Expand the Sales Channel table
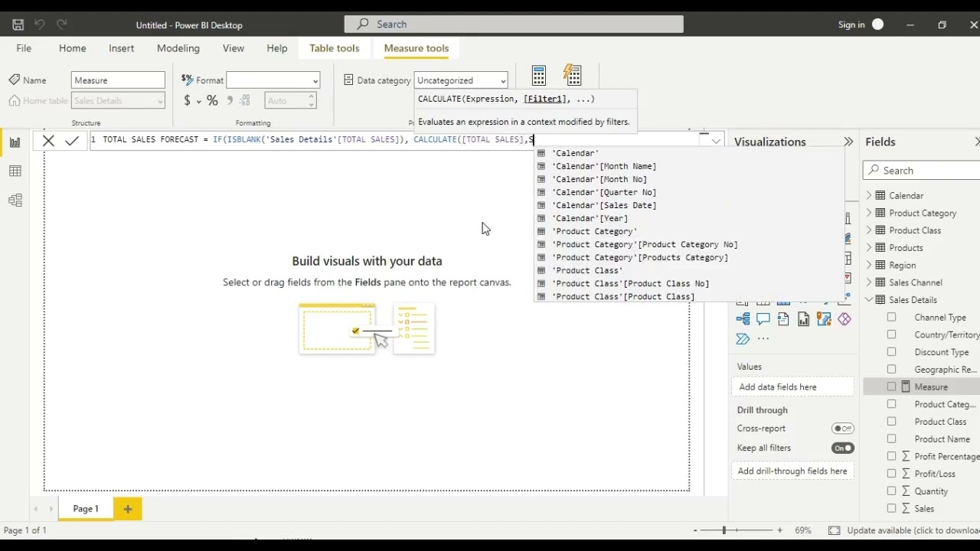The width and height of the screenshot is (980, 551). pos(869,282)
